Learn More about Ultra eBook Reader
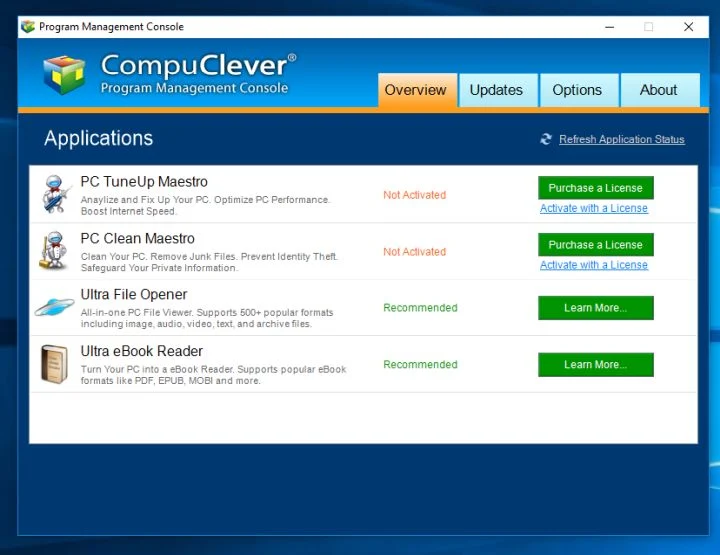This screenshot has height=555, width=720. pyautogui.click(x=596, y=364)
